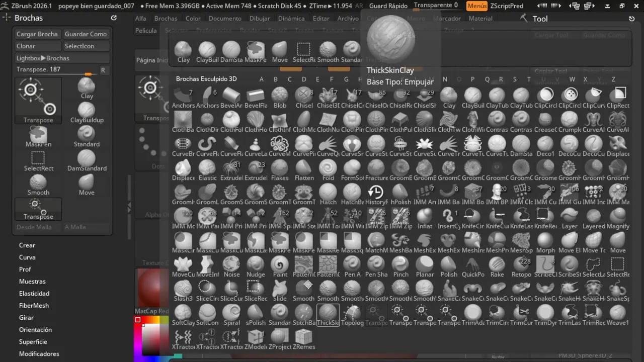Toggle the R button beside Transpose slider
This screenshot has width=644, height=362.
103,70
